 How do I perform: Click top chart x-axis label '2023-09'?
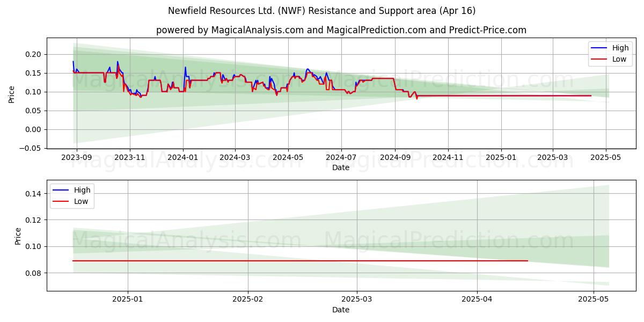point(76,157)
